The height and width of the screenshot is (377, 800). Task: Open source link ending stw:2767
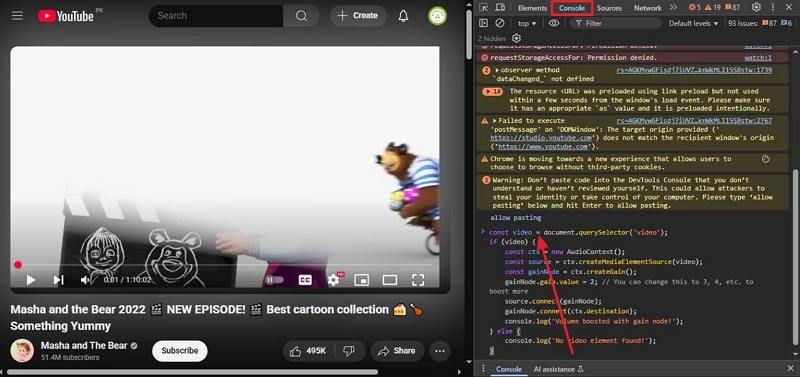pos(694,121)
